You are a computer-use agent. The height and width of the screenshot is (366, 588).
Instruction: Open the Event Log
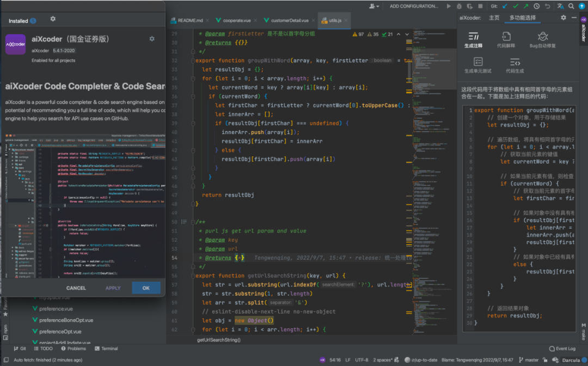[x=562, y=349]
